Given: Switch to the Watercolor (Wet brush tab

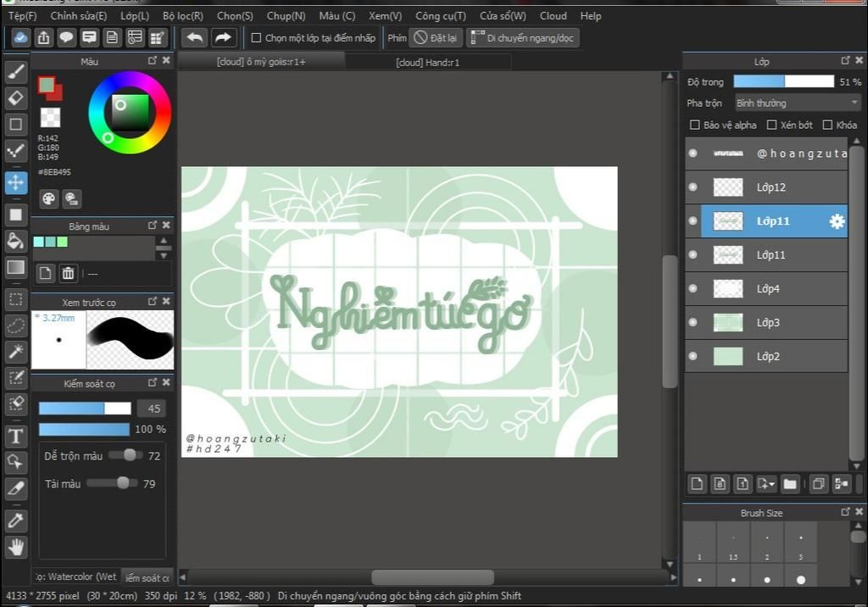Looking at the screenshot, I should pyautogui.click(x=75, y=576).
